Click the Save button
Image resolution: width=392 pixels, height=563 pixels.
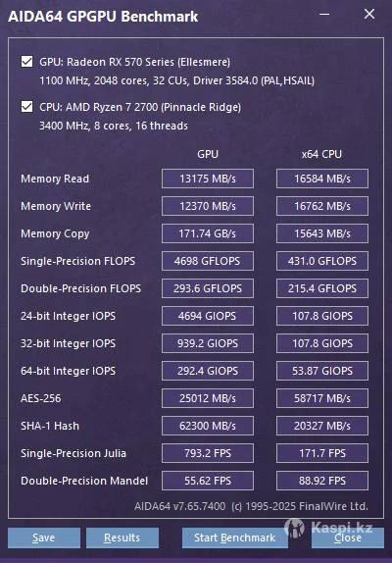(44, 537)
